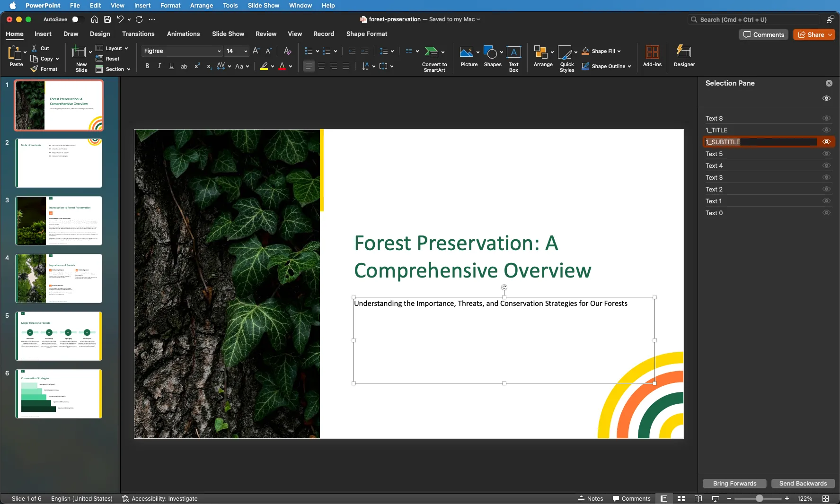Insert a Text Box
Viewport: 840px width, 504px height.
pyautogui.click(x=513, y=58)
